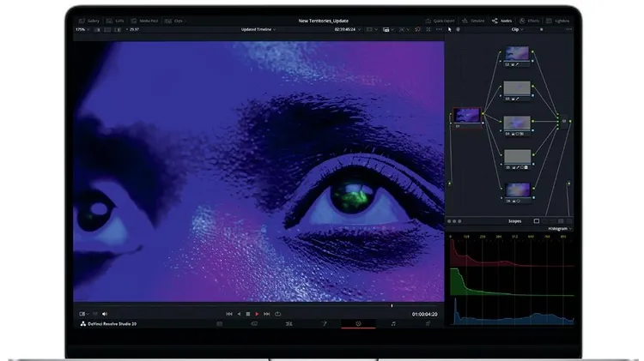Viewport: 644px width, 361px height.
Task: Open the 175% viewer zoom dropdown
Action: point(82,29)
